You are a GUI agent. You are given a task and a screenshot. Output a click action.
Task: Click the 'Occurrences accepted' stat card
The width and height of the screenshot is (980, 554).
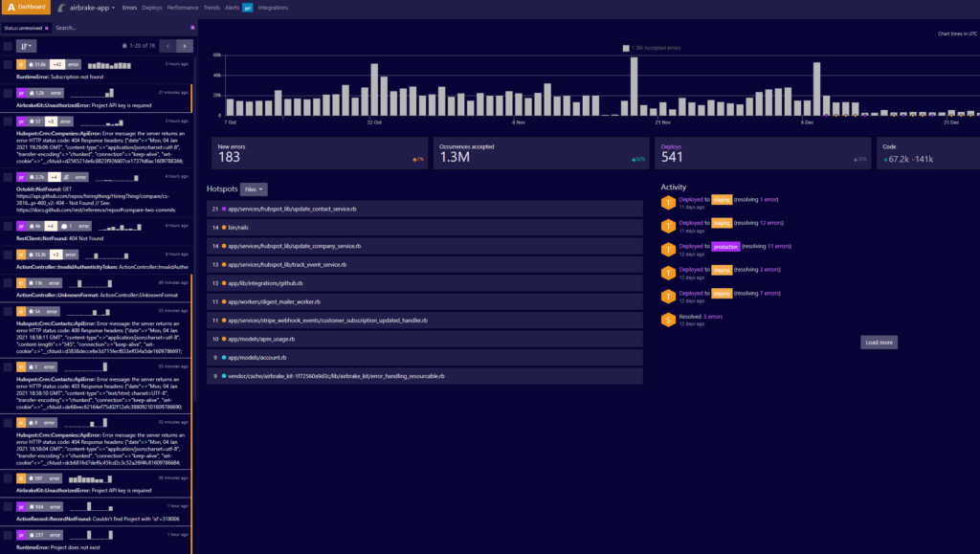tap(542, 153)
